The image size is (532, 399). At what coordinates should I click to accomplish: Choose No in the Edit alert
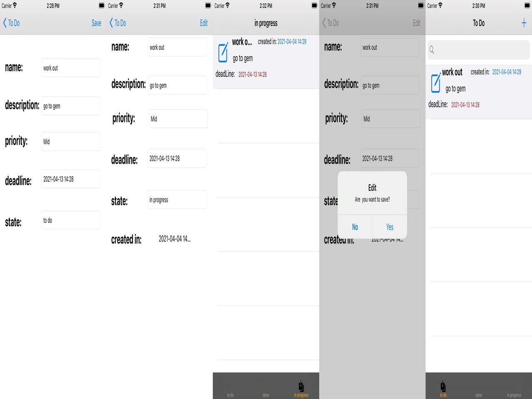355,227
